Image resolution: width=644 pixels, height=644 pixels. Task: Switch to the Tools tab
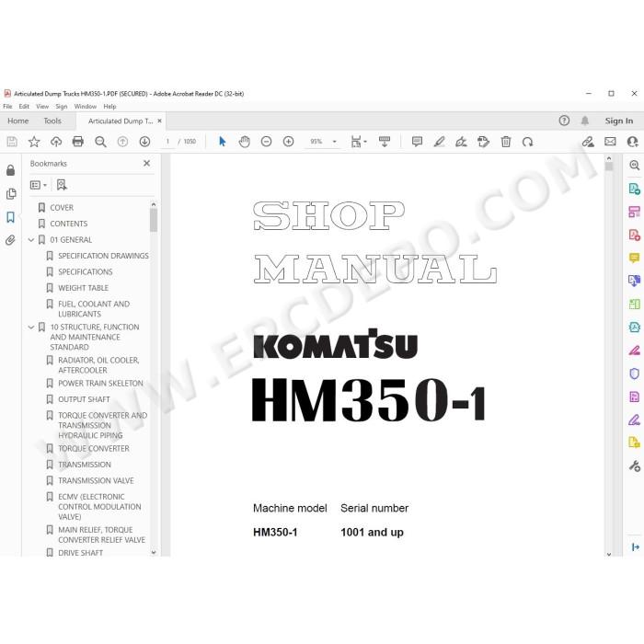[x=52, y=121]
